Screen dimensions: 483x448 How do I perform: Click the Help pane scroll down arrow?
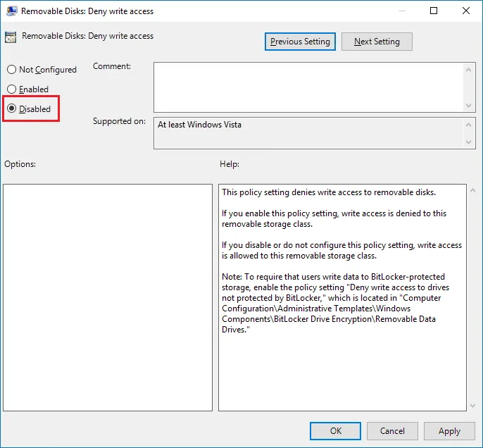tap(473, 406)
